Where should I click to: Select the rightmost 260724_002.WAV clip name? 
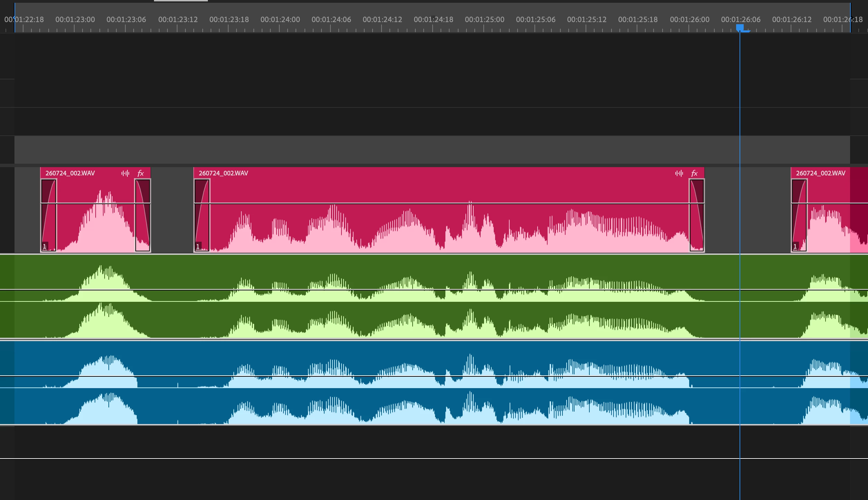click(x=820, y=173)
